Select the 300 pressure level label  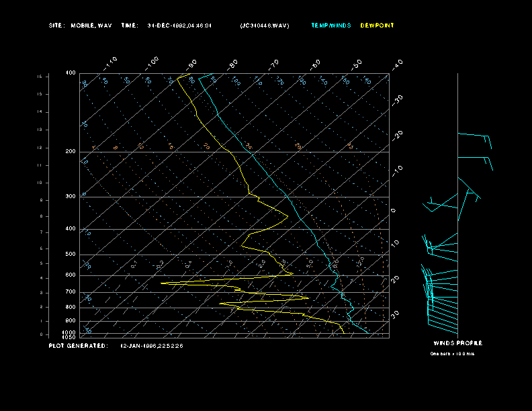pyautogui.click(x=71, y=197)
